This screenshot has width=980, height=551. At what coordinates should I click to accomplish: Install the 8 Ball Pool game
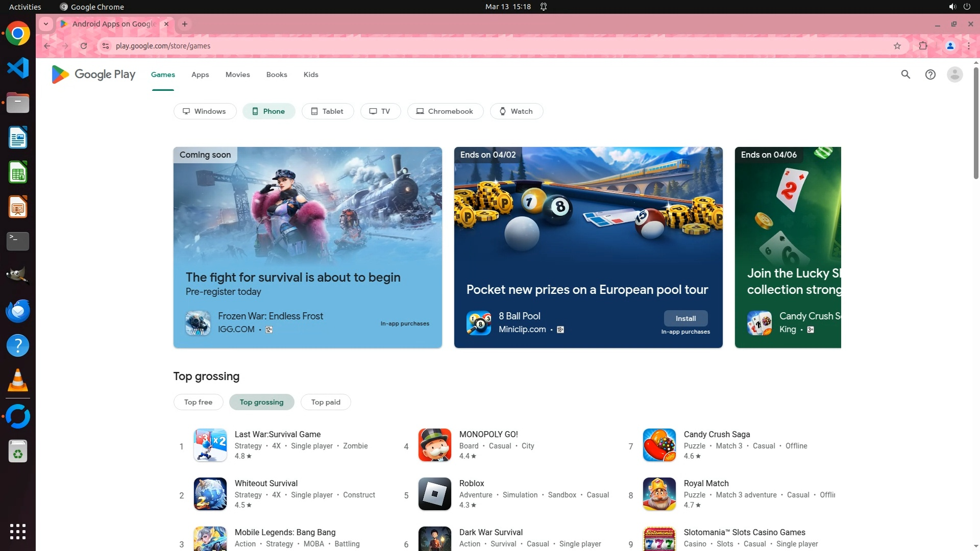tap(685, 318)
